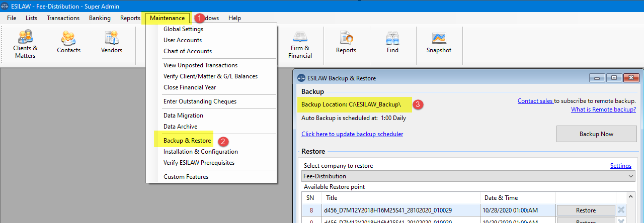Open the Transactions menu
Viewport: 644px width, 223px height.
(63, 18)
